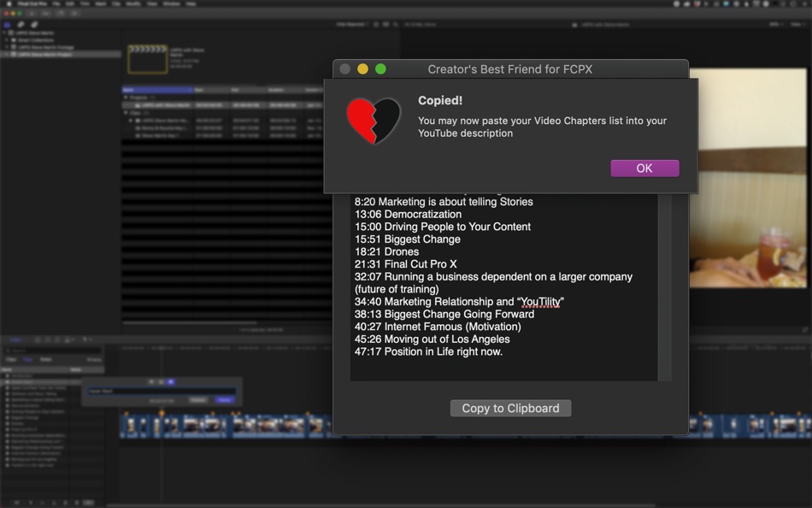This screenshot has width=812, height=508.
Task: Open the Help menu
Action: [x=191, y=3]
